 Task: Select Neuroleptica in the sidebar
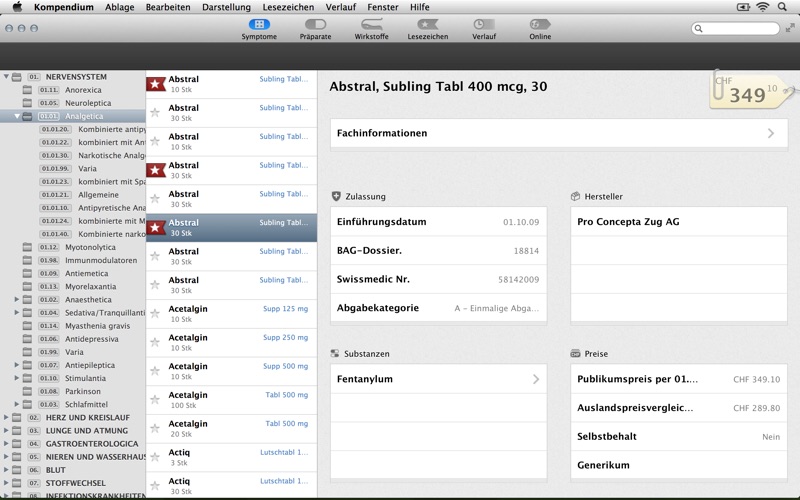pos(88,103)
